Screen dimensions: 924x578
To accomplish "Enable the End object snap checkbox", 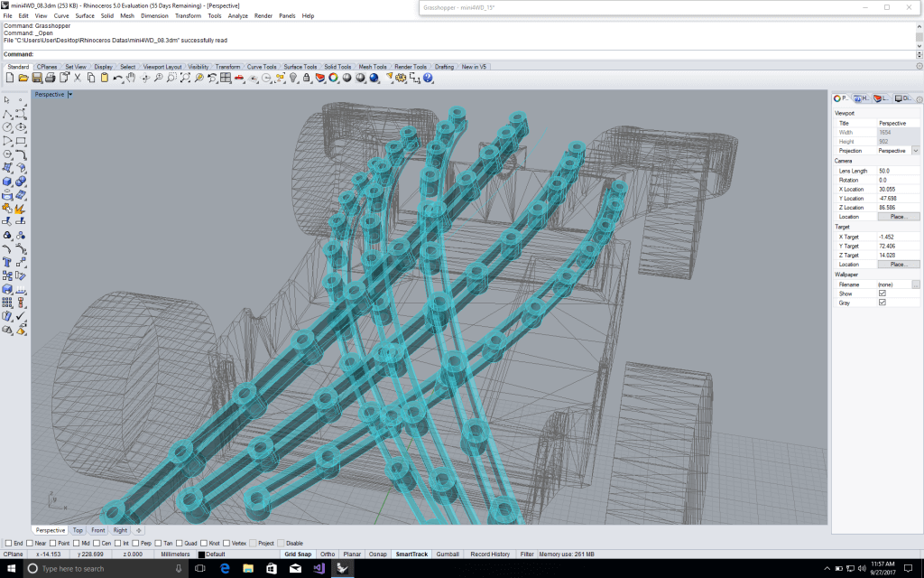I will click(7, 543).
